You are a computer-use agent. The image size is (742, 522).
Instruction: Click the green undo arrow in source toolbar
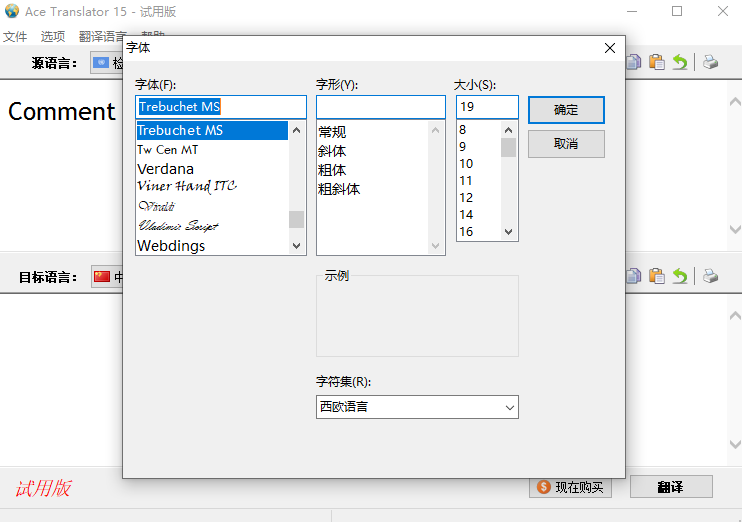tap(680, 62)
